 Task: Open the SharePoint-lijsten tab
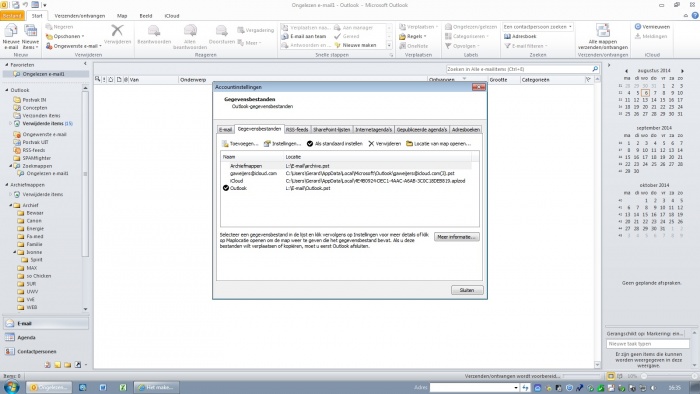332,129
